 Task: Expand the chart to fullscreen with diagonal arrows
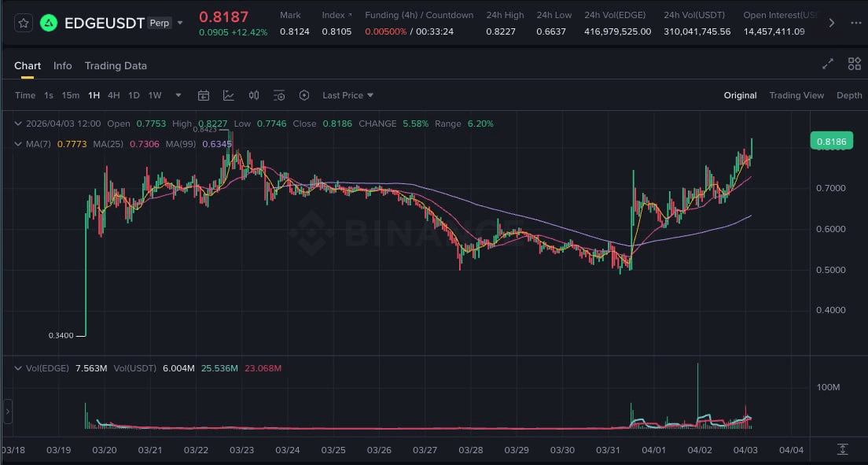(827, 64)
